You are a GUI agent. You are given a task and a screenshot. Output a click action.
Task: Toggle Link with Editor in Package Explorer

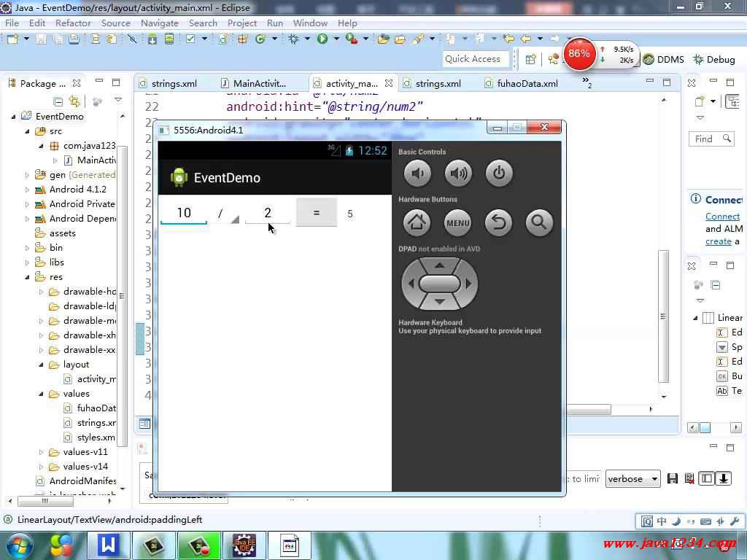75,101
